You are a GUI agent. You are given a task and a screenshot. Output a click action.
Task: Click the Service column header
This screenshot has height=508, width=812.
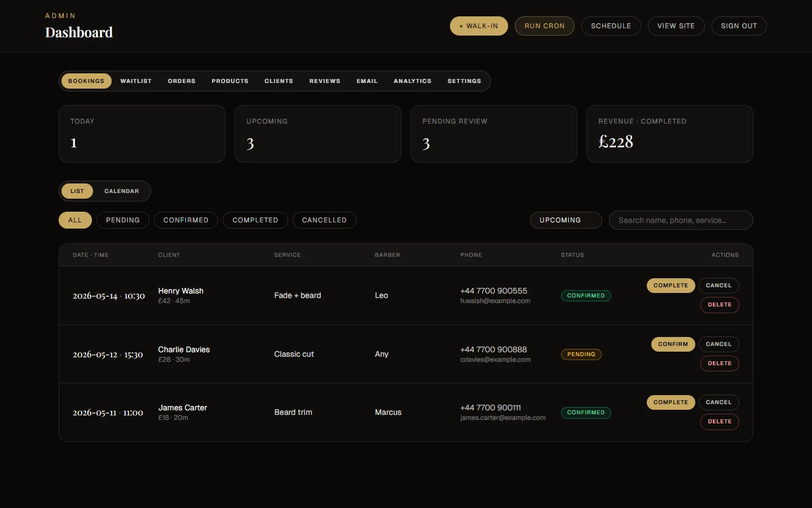click(x=288, y=255)
